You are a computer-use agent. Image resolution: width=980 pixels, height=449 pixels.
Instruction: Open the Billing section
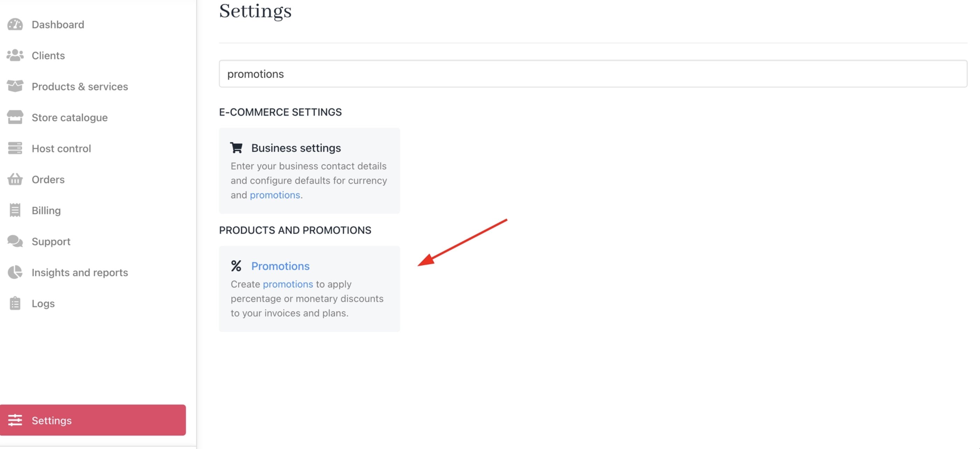tap(46, 211)
